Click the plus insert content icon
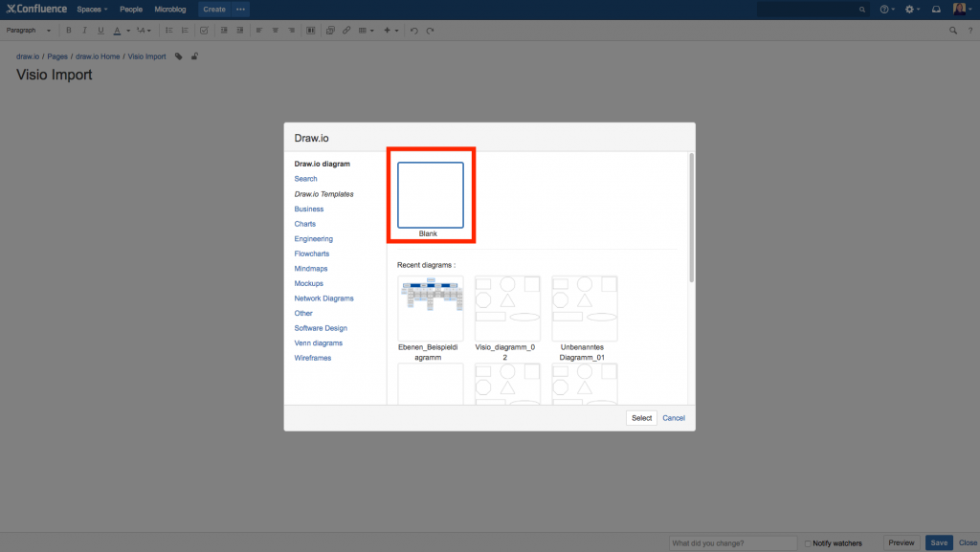 point(387,30)
